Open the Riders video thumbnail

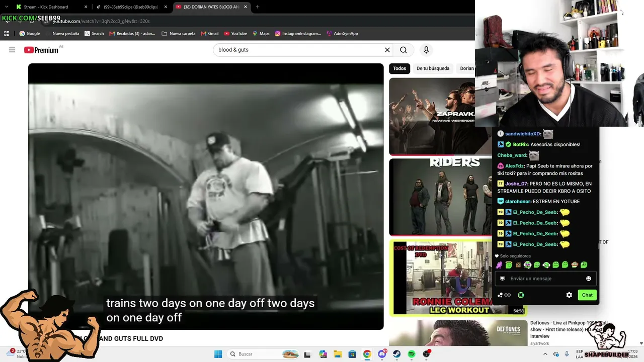click(x=440, y=197)
